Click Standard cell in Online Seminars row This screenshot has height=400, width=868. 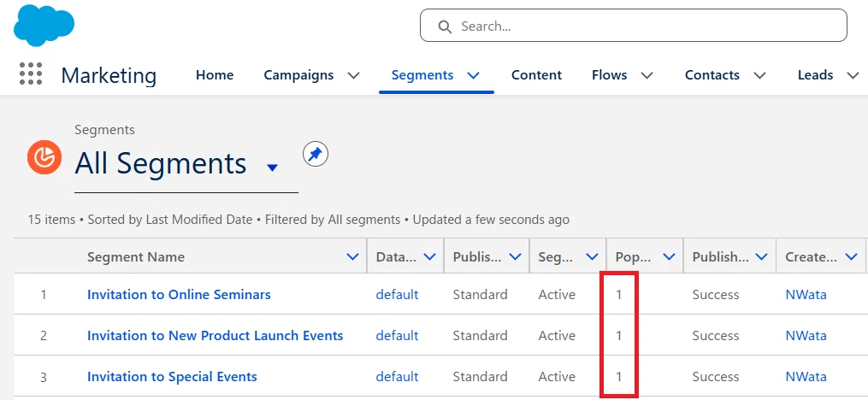pos(480,294)
